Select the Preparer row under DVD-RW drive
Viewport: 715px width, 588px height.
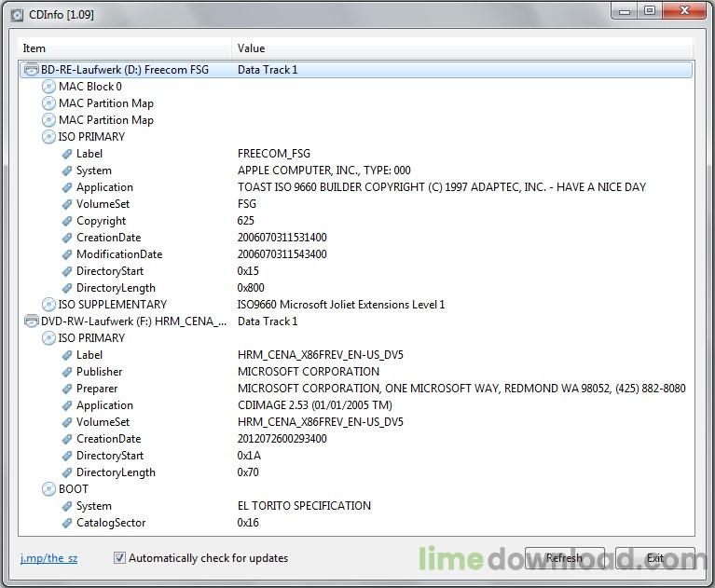(x=97, y=389)
